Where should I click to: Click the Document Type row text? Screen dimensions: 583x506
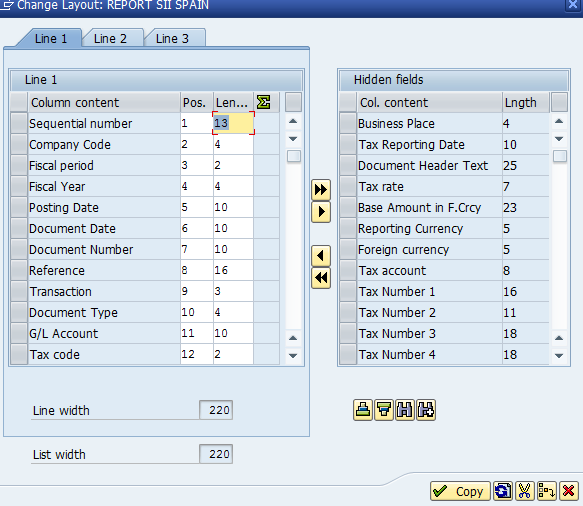(73, 313)
